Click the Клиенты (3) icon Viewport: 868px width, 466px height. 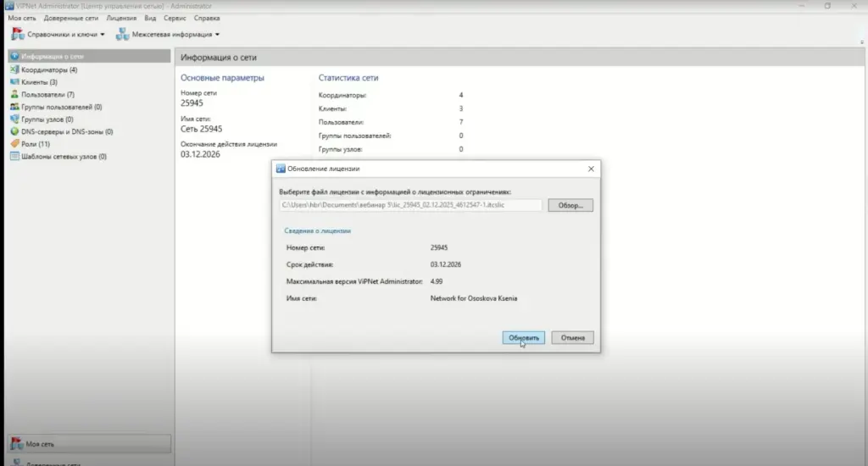tap(14, 82)
